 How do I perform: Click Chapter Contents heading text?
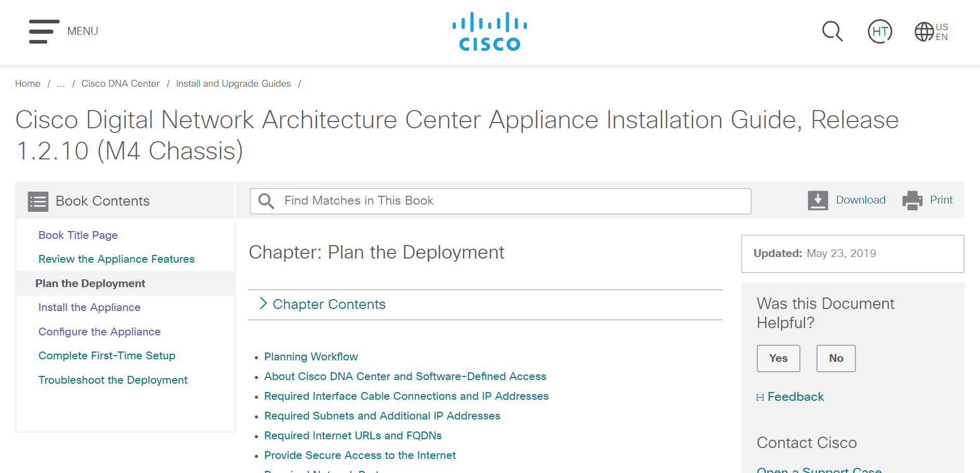(x=329, y=304)
